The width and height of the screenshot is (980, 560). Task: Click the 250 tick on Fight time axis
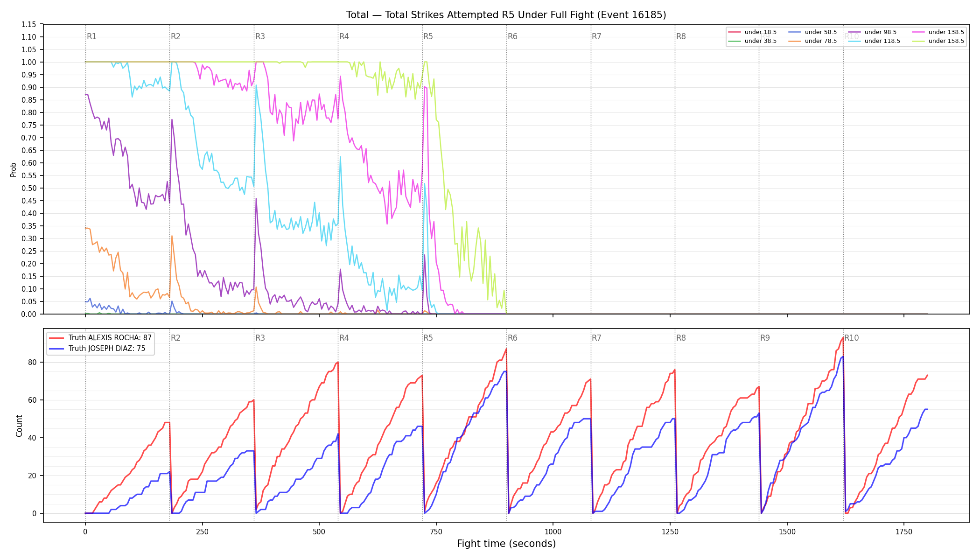point(202,532)
